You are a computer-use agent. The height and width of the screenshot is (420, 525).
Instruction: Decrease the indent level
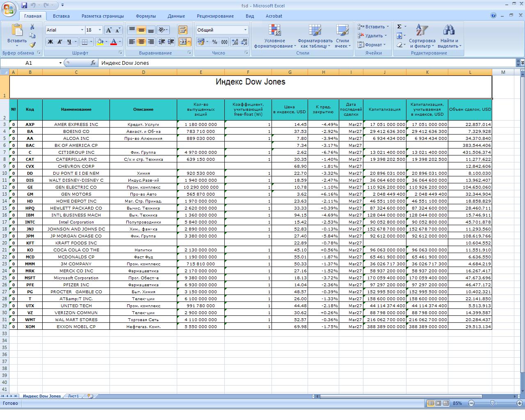click(x=162, y=41)
